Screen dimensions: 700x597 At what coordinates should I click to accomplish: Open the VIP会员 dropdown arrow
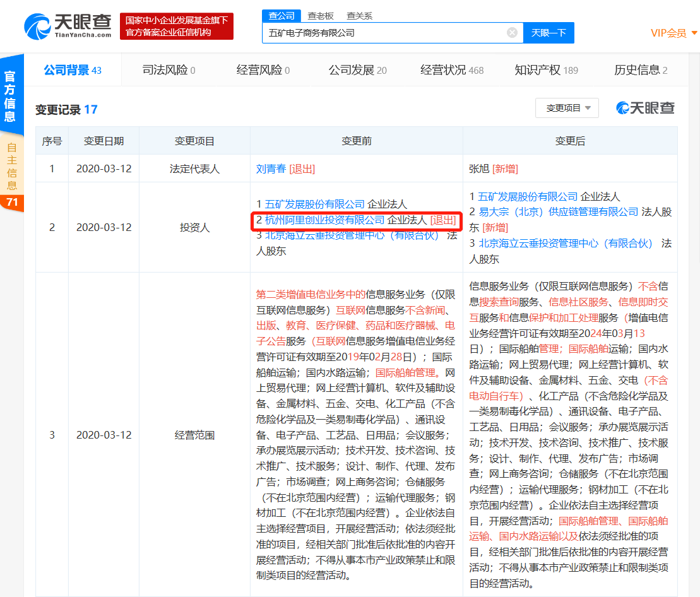694,33
